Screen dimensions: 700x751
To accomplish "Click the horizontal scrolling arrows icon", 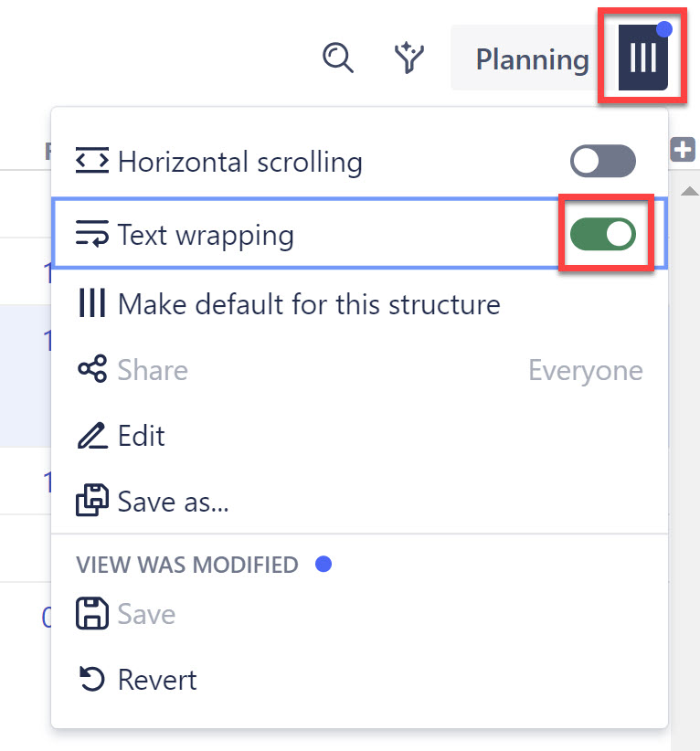I will click(90, 161).
